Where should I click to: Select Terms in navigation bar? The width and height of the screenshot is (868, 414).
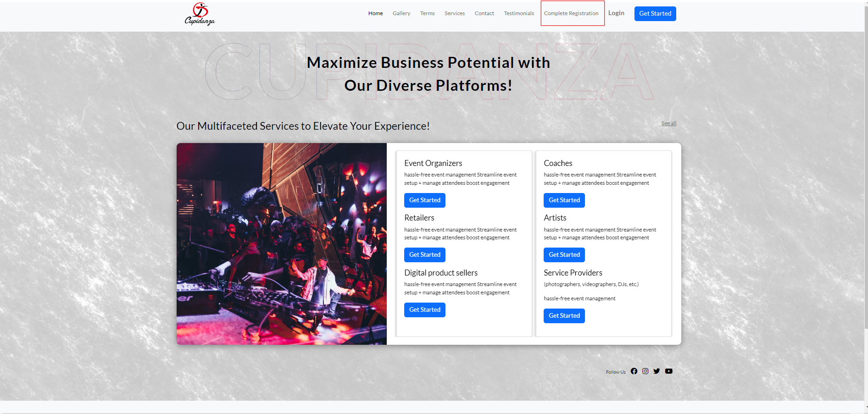click(x=427, y=13)
